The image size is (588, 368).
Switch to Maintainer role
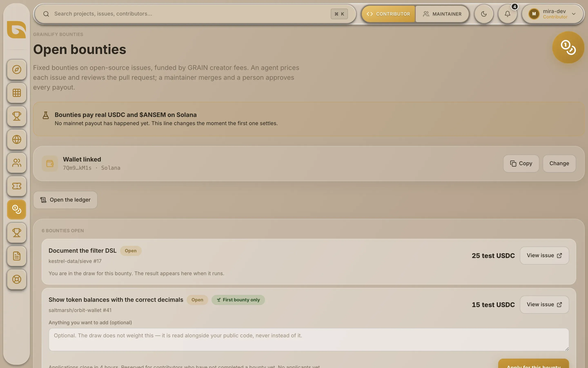[x=442, y=14]
